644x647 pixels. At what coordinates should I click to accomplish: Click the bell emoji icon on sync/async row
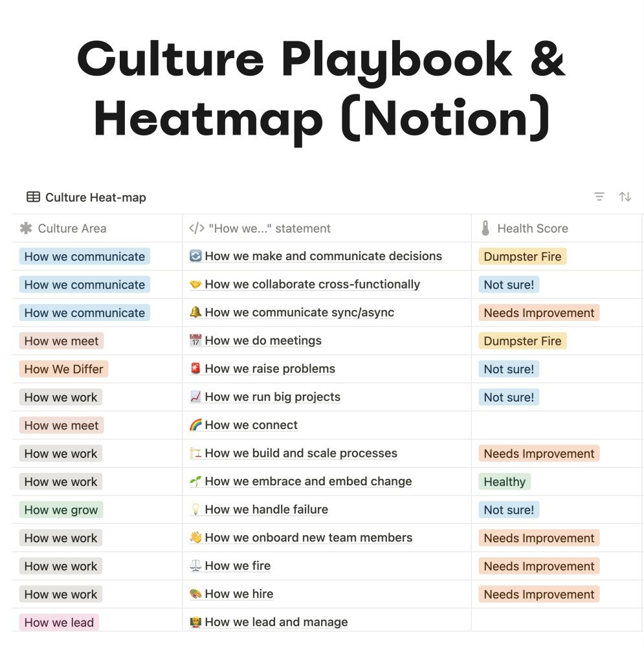pos(195,313)
